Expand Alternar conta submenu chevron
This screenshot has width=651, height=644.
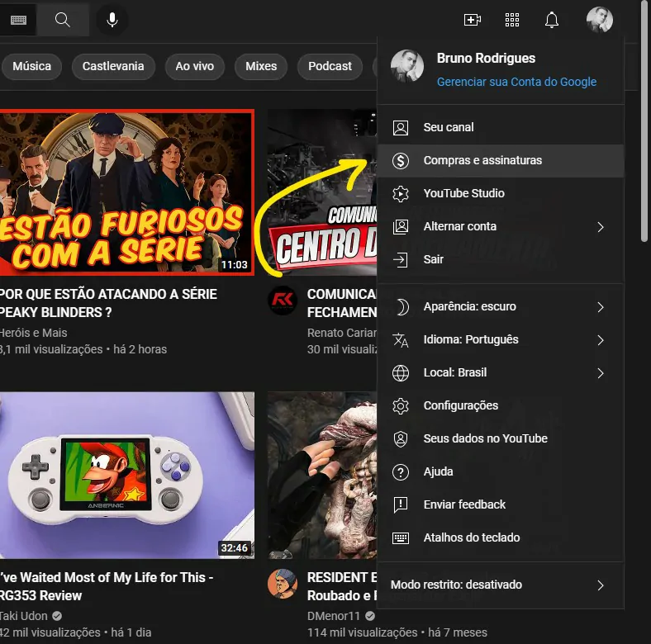coord(601,227)
